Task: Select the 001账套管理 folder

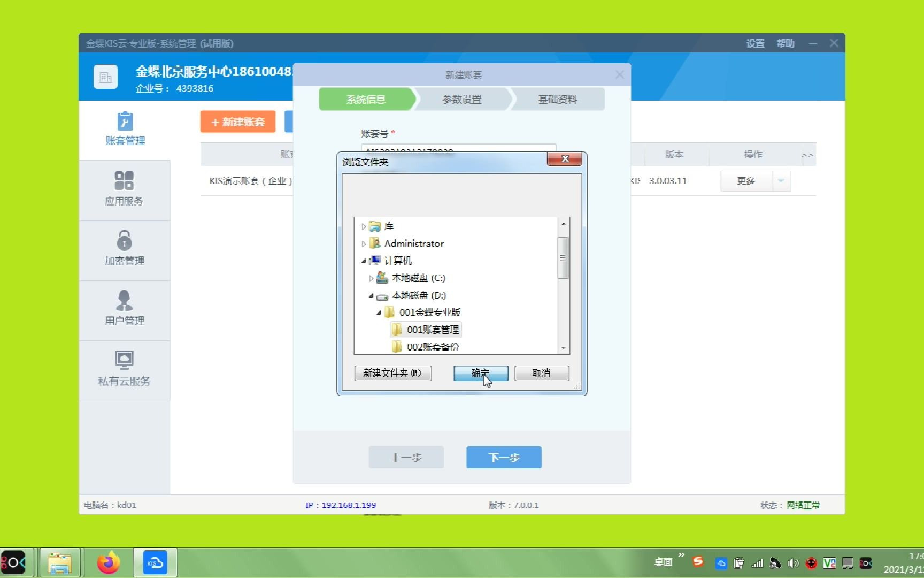Action: click(x=433, y=330)
